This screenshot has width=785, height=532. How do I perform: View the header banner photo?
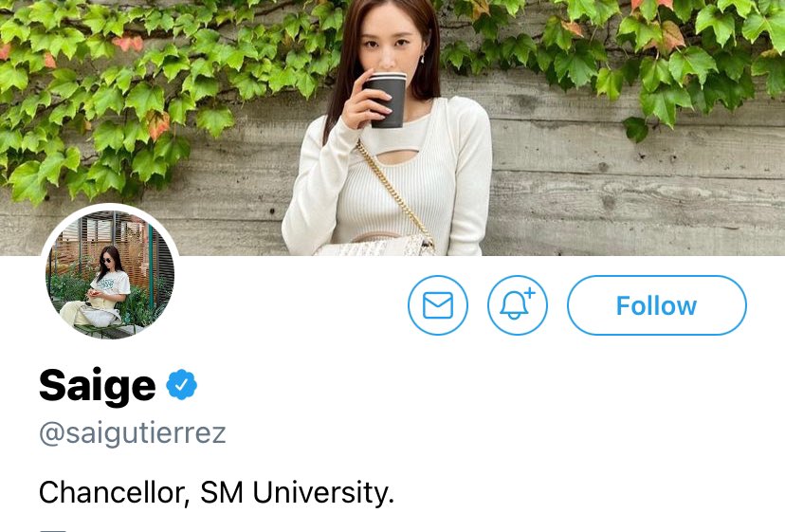pyautogui.click(x=392, y=128)
